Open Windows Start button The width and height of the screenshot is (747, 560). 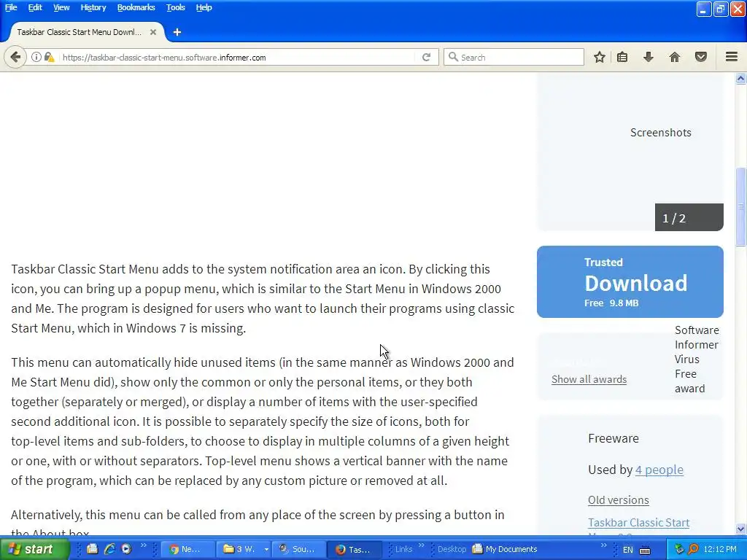pos(34,549)
